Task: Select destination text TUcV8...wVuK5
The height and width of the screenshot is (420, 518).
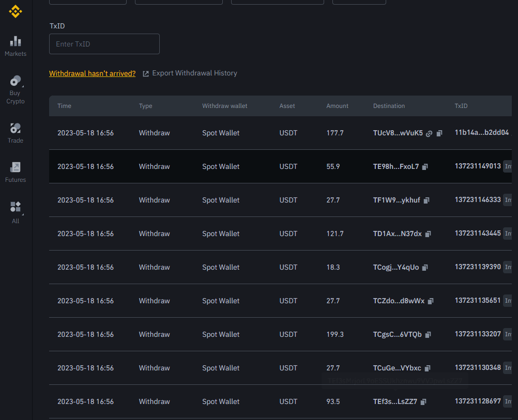Action: (x=398, y=133)
